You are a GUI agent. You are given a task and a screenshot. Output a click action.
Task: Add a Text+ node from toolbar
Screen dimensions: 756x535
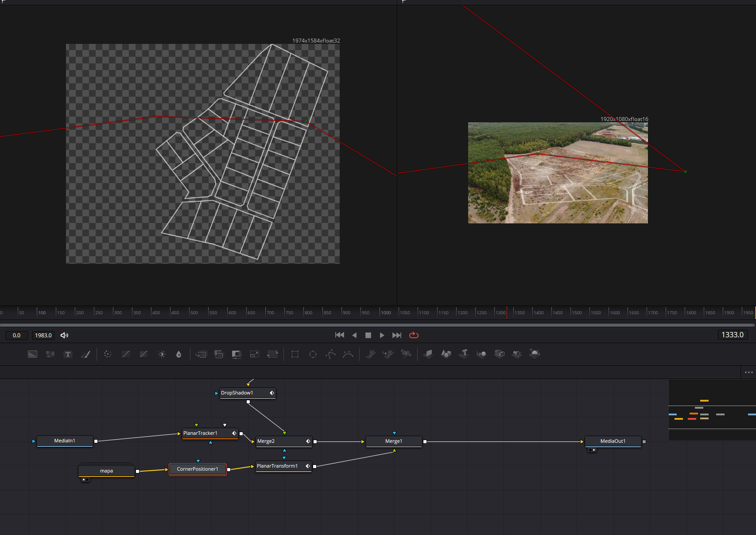pos(68,354)
